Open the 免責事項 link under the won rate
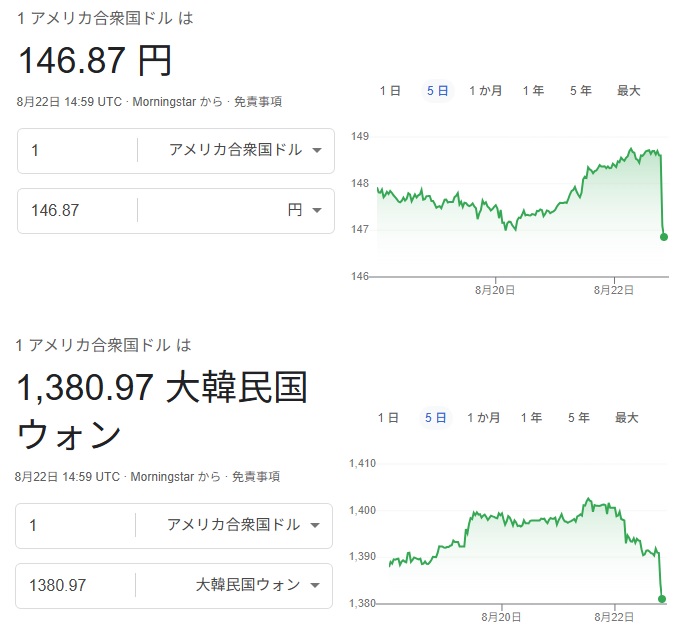689x637 pixels. click(256, 477)
